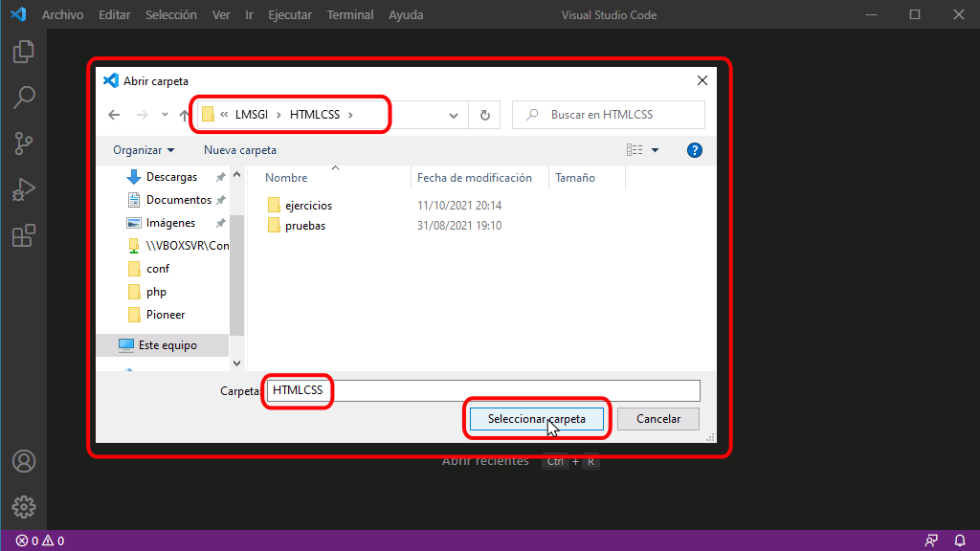Open recent locations dropdown arrow
This screenshot has height=551, width=980.
pyautogui.click(x=165, y=115)
